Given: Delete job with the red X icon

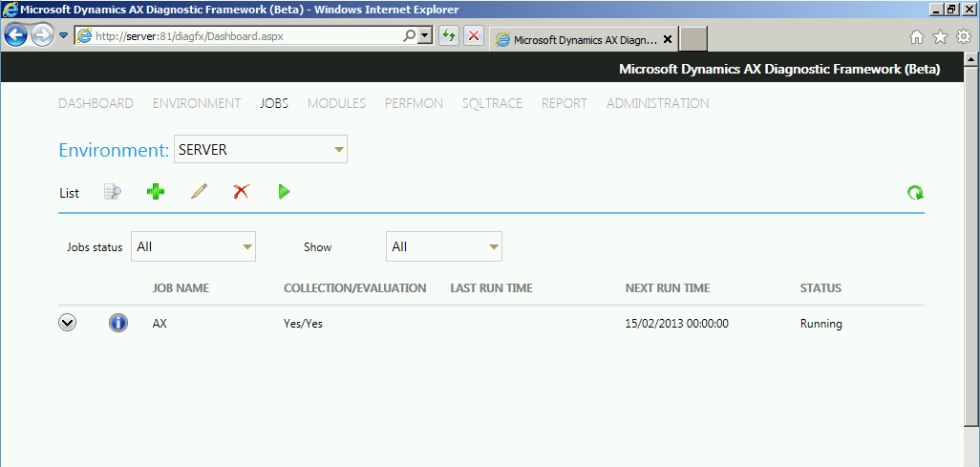Looking at the screenshot, I should point(242,192).
